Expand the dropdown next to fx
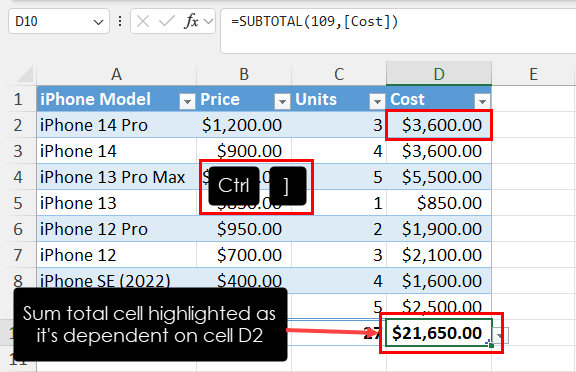The width and height of the screenshot is (576, 372). pos(209,22)
